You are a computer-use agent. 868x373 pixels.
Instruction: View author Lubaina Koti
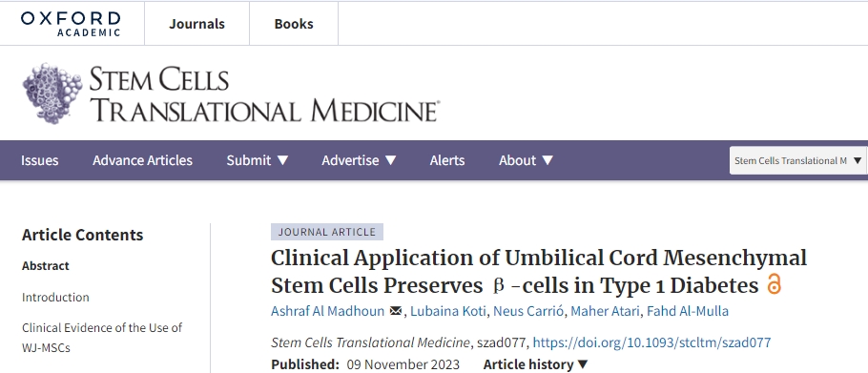(448, 311)
